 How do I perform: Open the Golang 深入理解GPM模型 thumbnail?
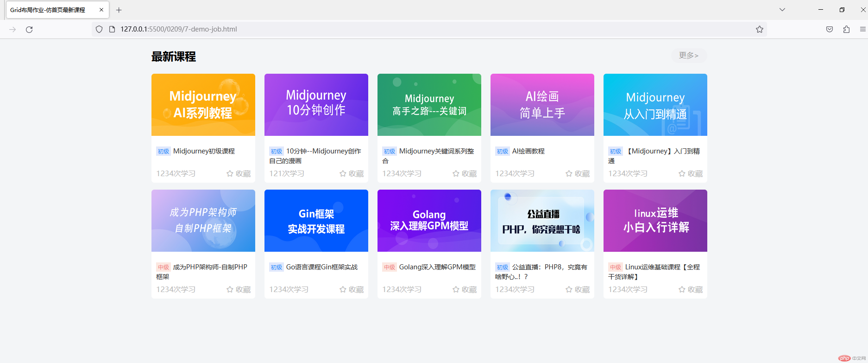(x=429, y=221)
